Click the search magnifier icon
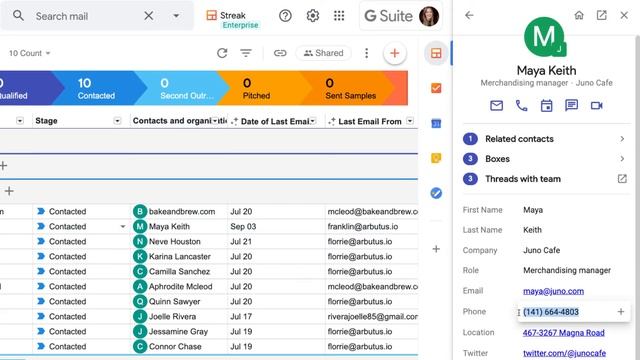Image resolution: width=640 pixels, height=360 pixels. pos(18,16)
